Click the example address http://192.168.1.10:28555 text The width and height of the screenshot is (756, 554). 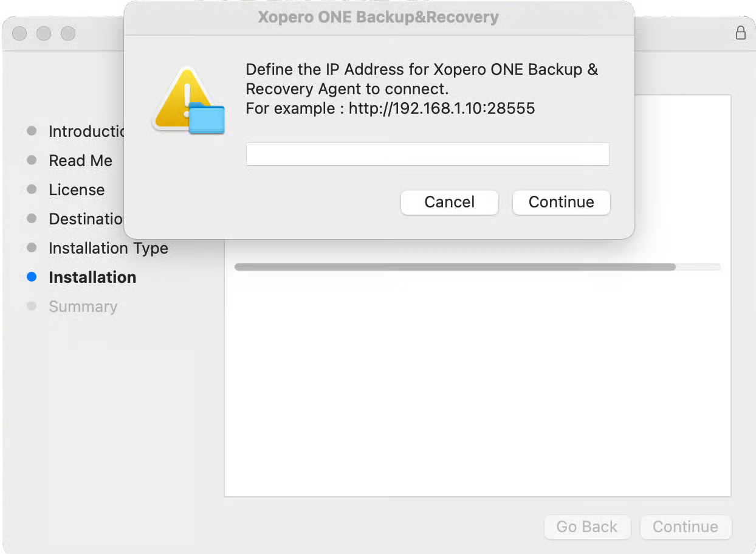coord(442,109)
